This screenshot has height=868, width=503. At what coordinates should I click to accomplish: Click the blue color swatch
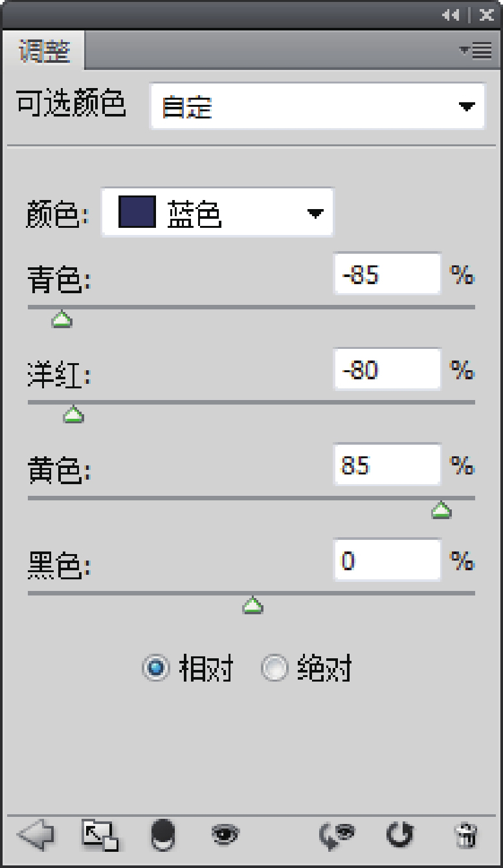[x=137, y=212]
